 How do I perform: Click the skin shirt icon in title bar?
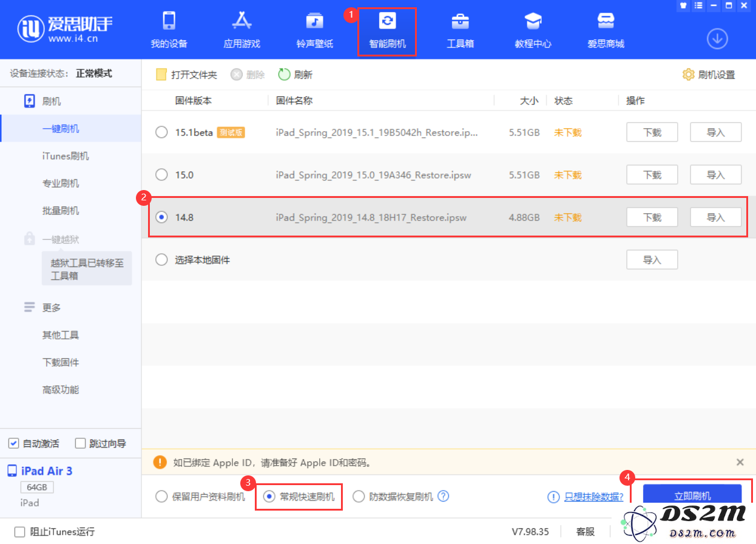(x=683, y=5)
